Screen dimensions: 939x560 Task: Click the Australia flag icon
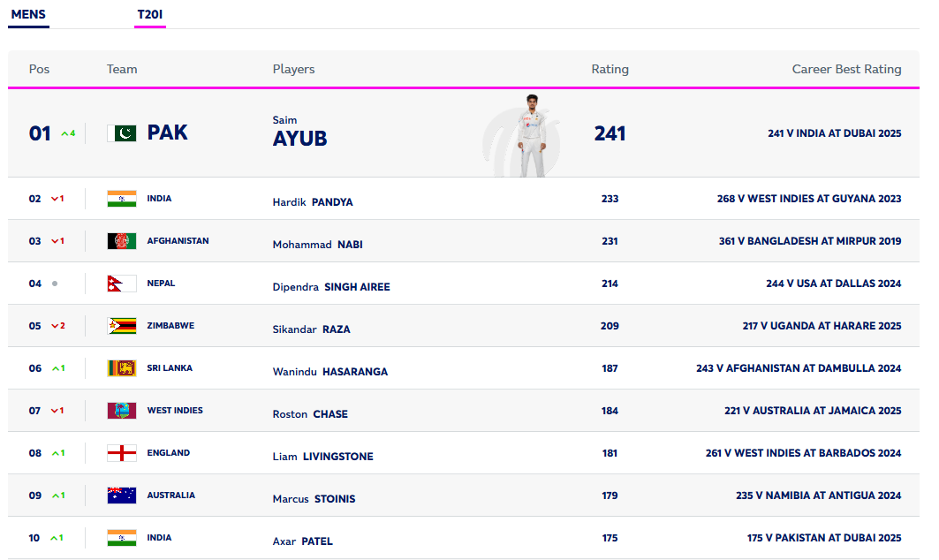122,496
